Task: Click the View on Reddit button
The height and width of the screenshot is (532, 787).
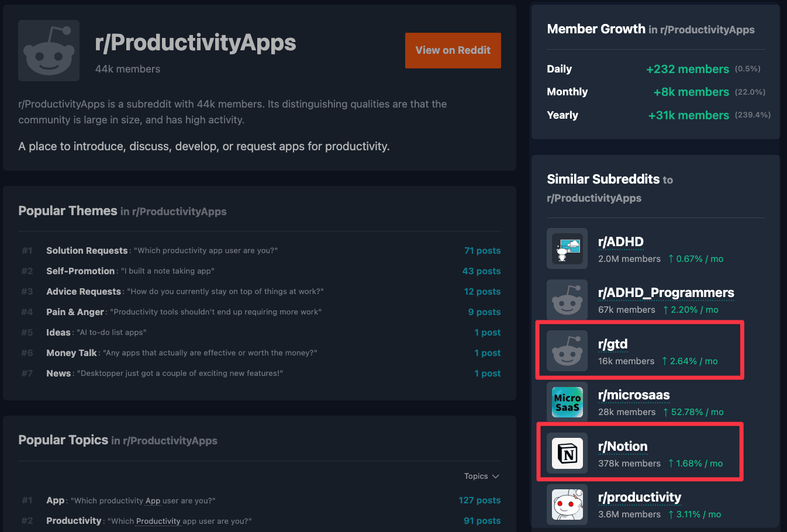Action: coord(453,50)
